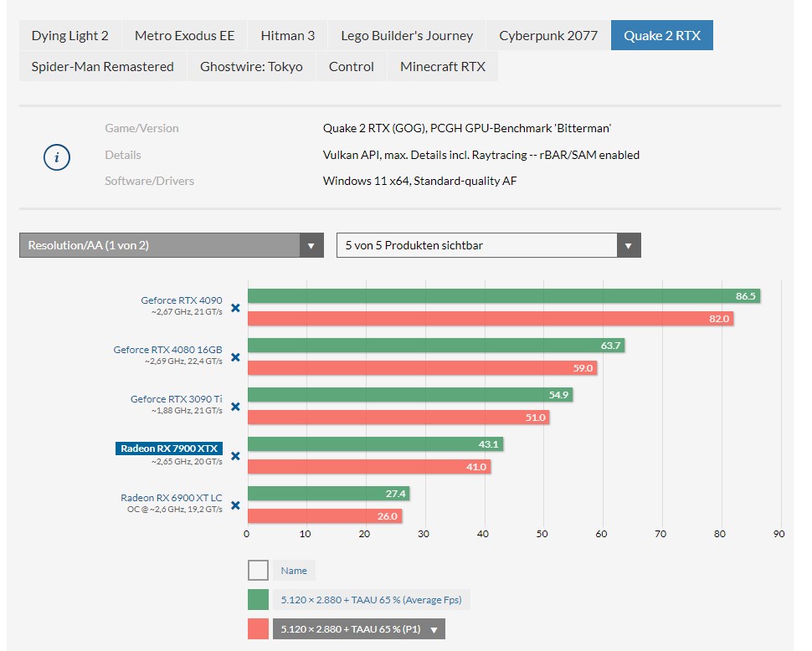The image size is (812, 651).
Task: Click the Geforce RTX 4080 16GB label
Action: click(x=167, y=349)
